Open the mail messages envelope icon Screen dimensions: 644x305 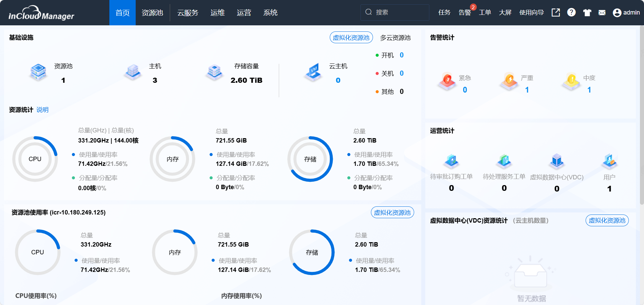point(602,12)
